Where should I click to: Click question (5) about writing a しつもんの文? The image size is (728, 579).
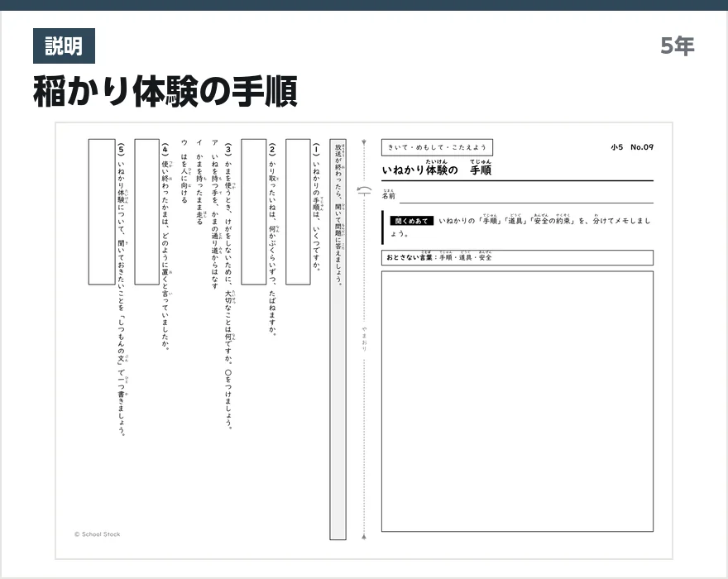click(122, 289)
